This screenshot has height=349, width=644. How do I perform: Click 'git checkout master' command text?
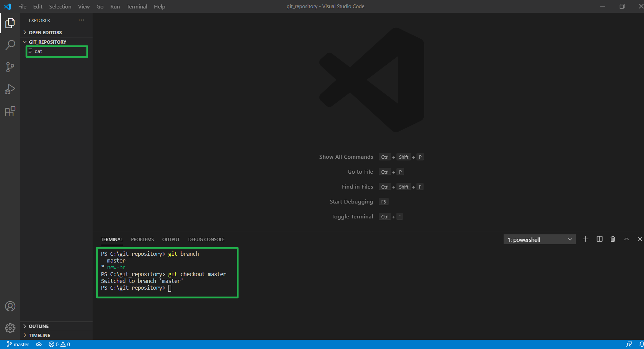(197, 274)
